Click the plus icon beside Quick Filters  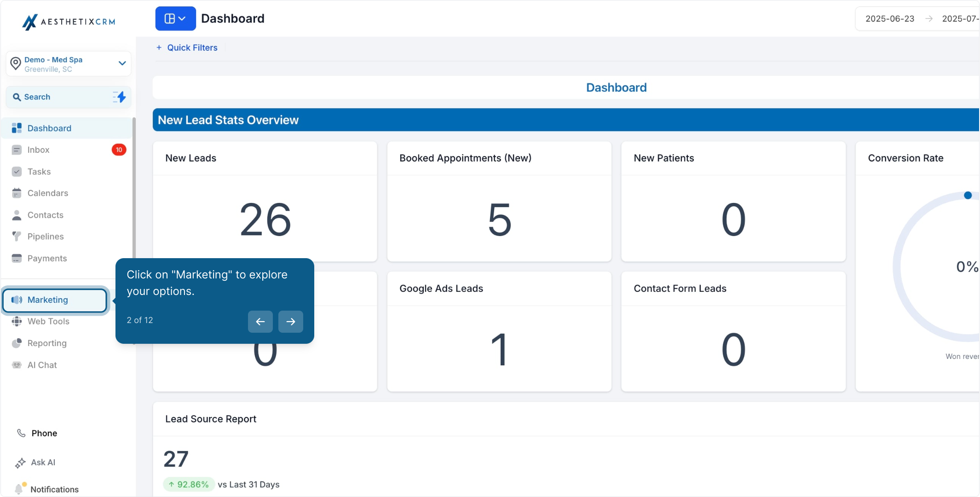[x=159, y=47]
